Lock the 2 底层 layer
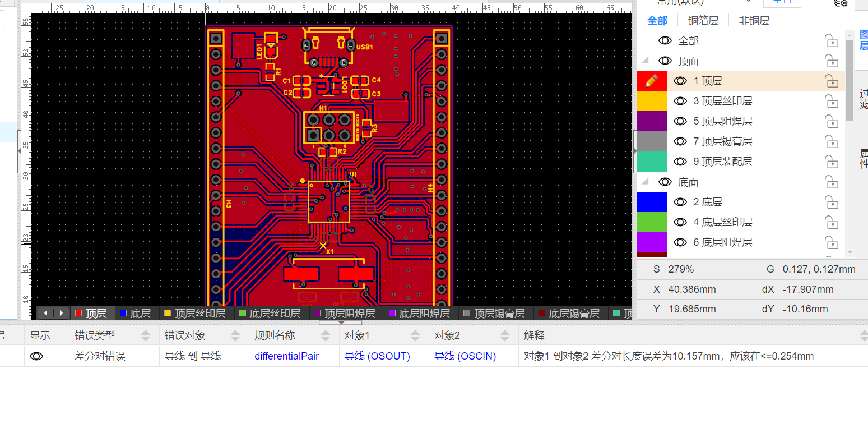Viewport: 868px width, 428px height. (831, 202)
